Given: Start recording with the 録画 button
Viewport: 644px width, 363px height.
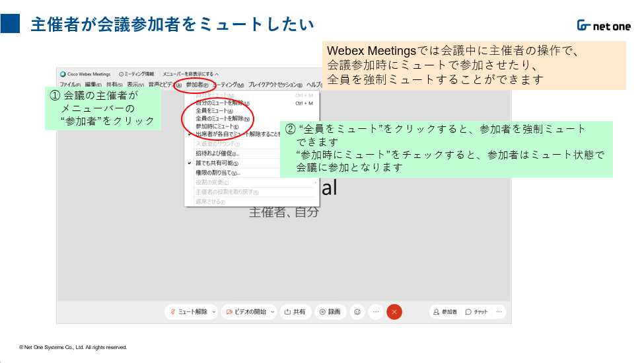Looking at the screenshot, I should (x=330, y=312).
